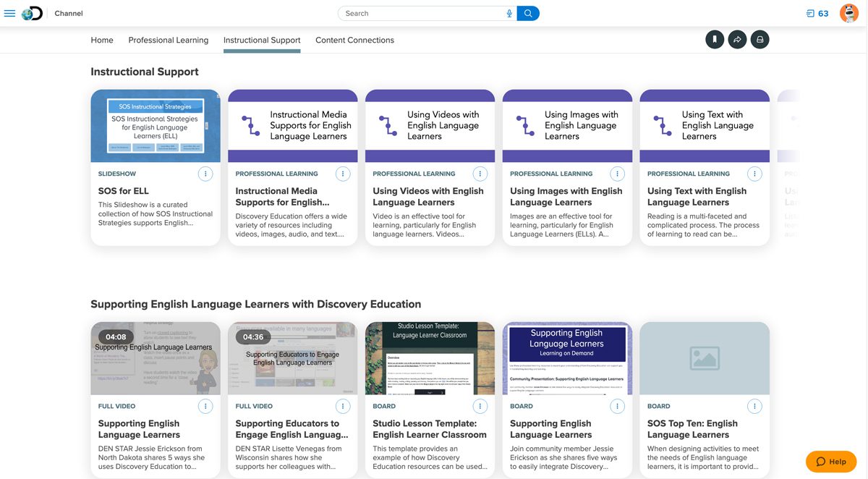This screenshot has height=479, width=868.
Task: Go to the Content Connections tab
Action: (x=354, y=40)
